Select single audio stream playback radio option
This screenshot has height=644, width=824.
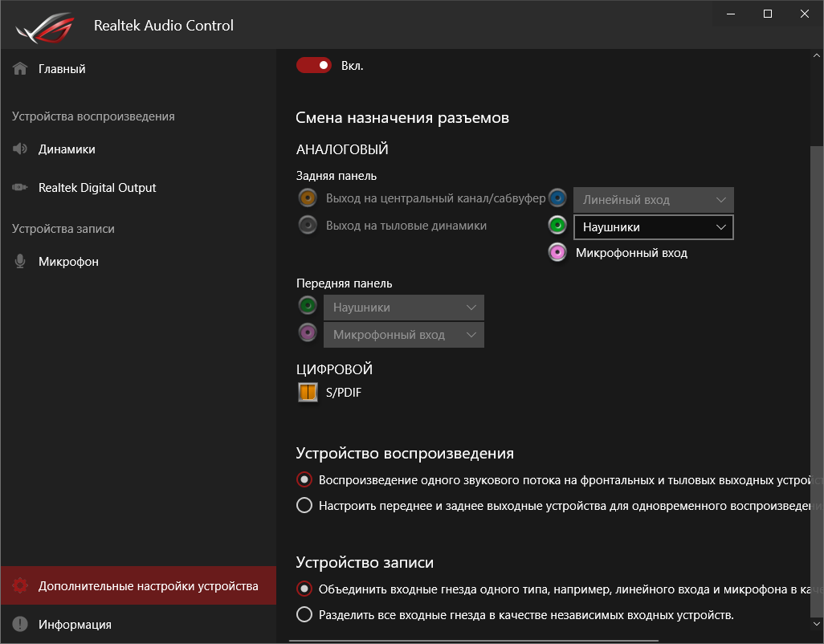click(304, 480)
